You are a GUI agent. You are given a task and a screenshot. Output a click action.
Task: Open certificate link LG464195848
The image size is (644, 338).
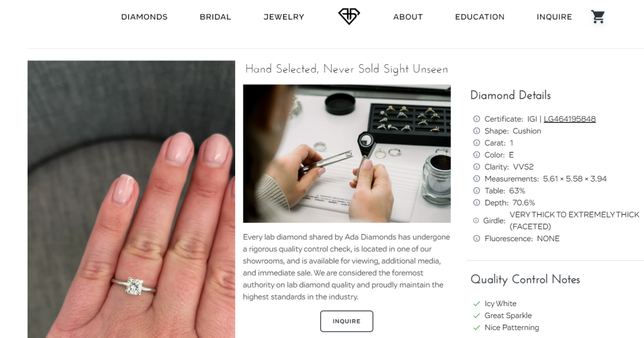[x=570, y=119]
